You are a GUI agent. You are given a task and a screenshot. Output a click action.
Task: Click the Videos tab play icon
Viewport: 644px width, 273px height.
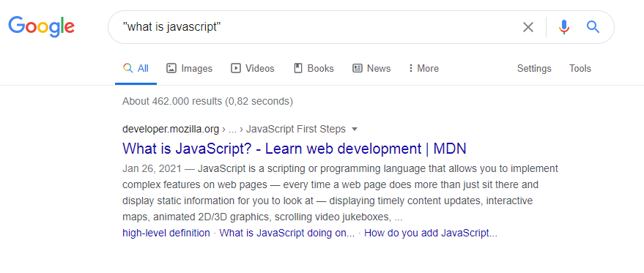pyautogui.click(x=236, y=68)
